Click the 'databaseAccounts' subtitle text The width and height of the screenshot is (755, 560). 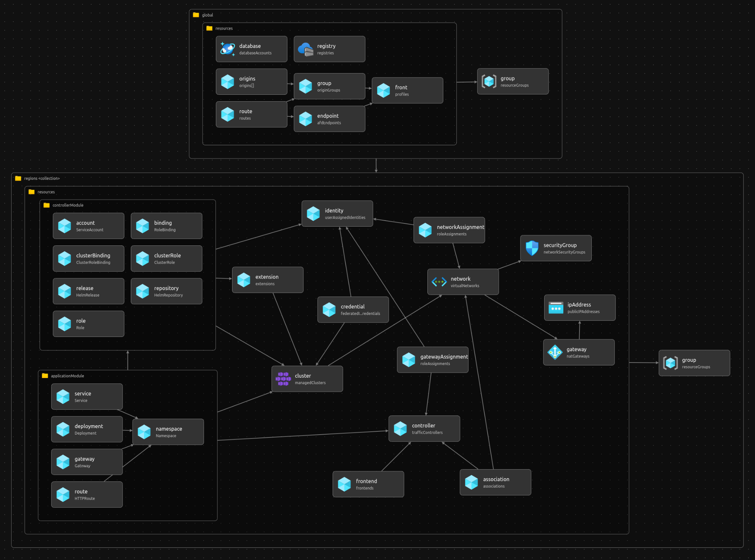[256, 53]
